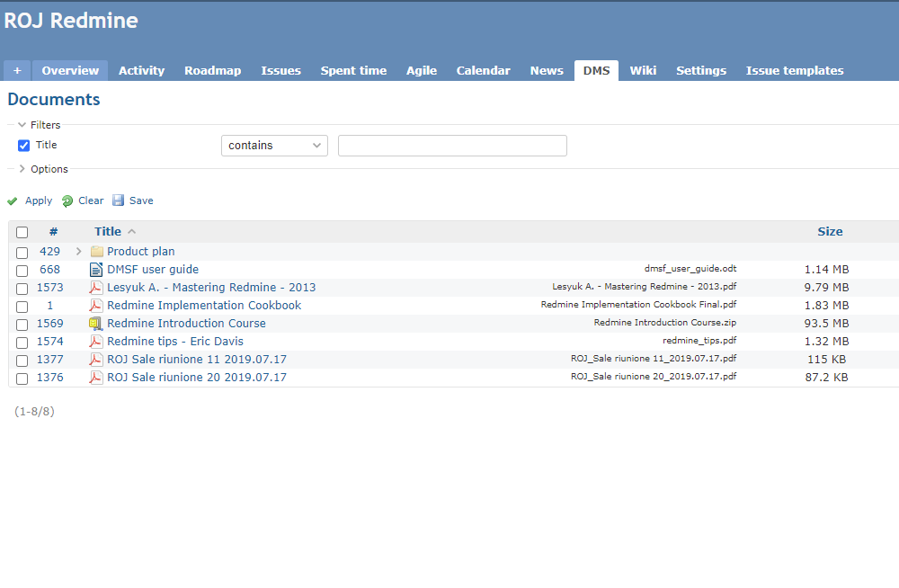This screenshot has width=899, height=588.
Task: Check the select-all checkbox in the table header
Action: click(x=22, y=232)
